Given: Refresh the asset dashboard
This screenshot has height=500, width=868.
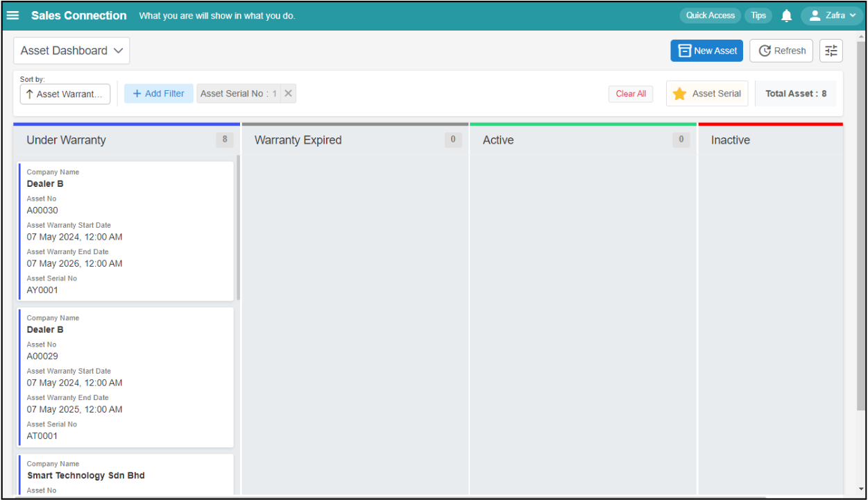Looking at the screenshot, I should click(x=781, y=51).
